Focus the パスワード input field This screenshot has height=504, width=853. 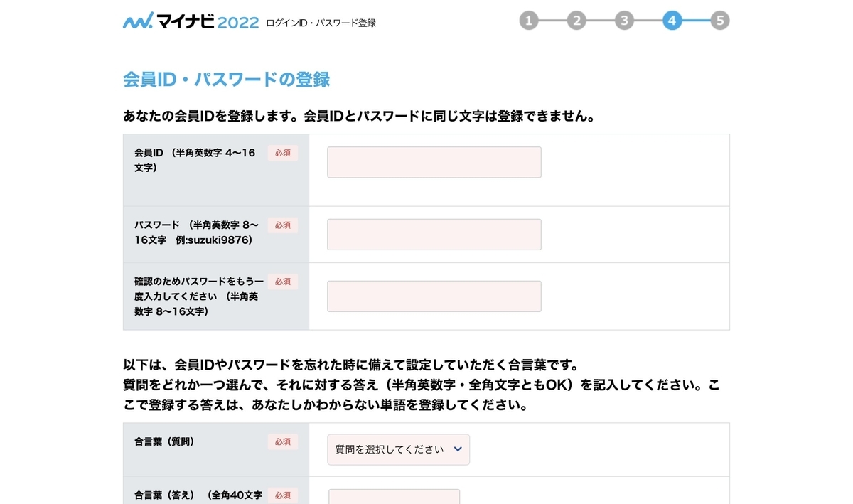[434, 235]
